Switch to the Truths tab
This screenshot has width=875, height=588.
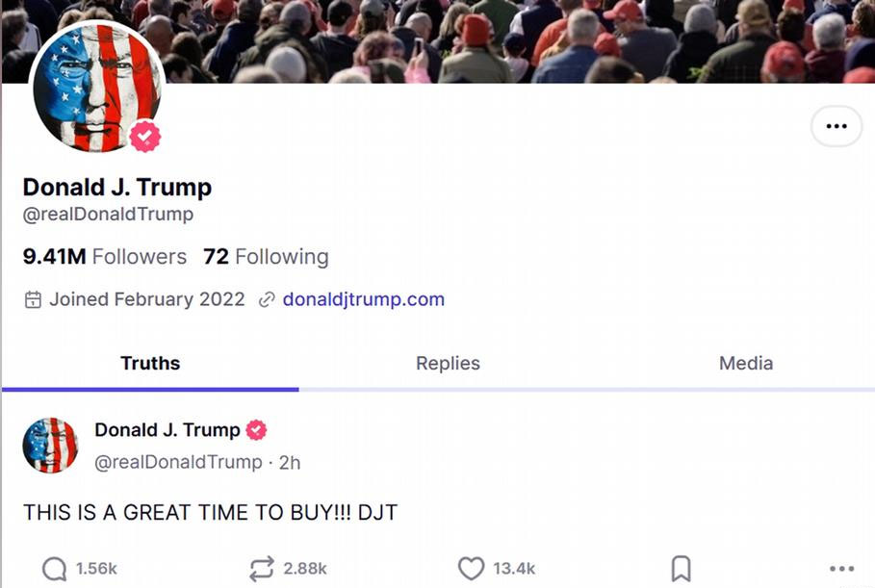[150, 363]
